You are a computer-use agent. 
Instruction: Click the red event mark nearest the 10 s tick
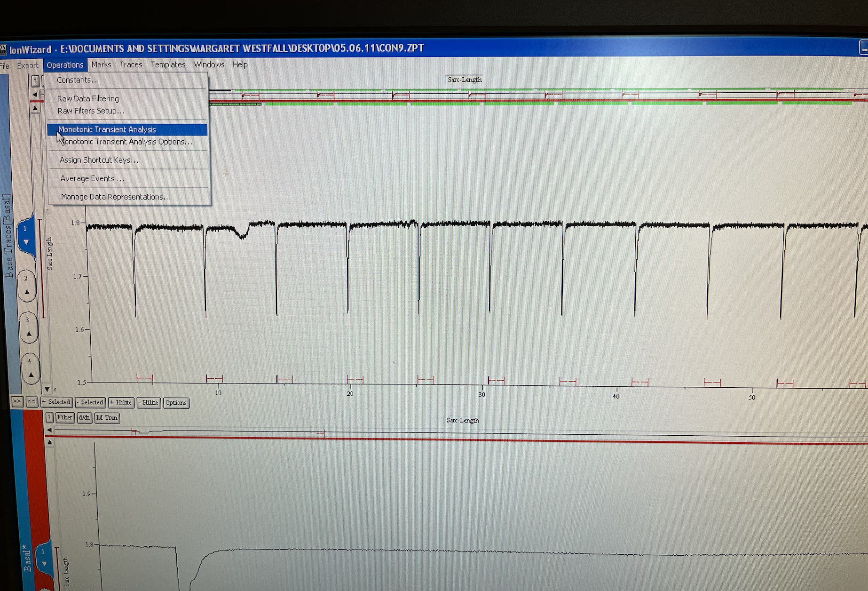coord(214,379)
